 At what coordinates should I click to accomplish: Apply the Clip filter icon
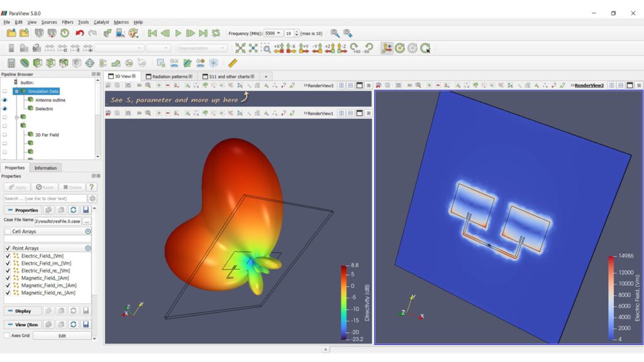[x=37, y=63]
